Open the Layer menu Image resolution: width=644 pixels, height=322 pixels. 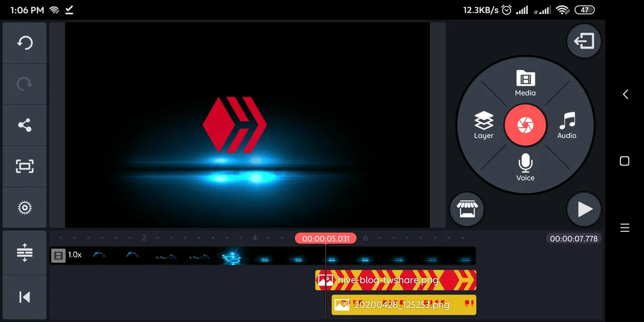484,125
